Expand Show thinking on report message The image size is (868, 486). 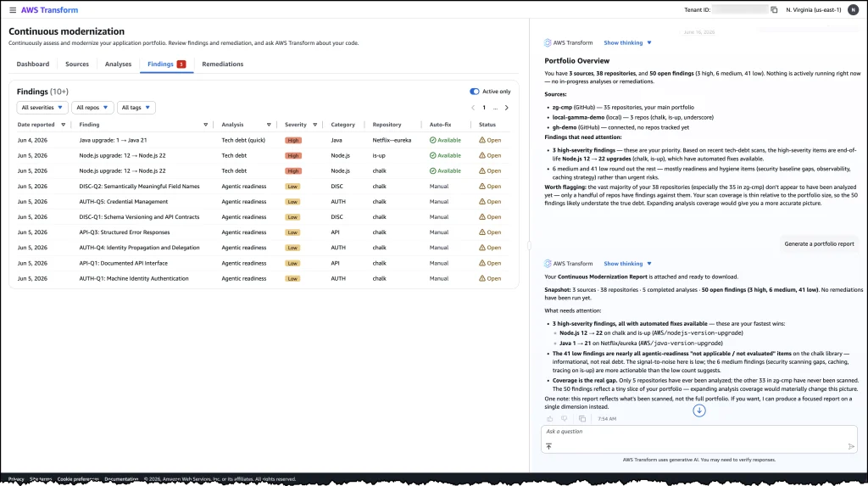pyautogui.click(x=627, y=264)
